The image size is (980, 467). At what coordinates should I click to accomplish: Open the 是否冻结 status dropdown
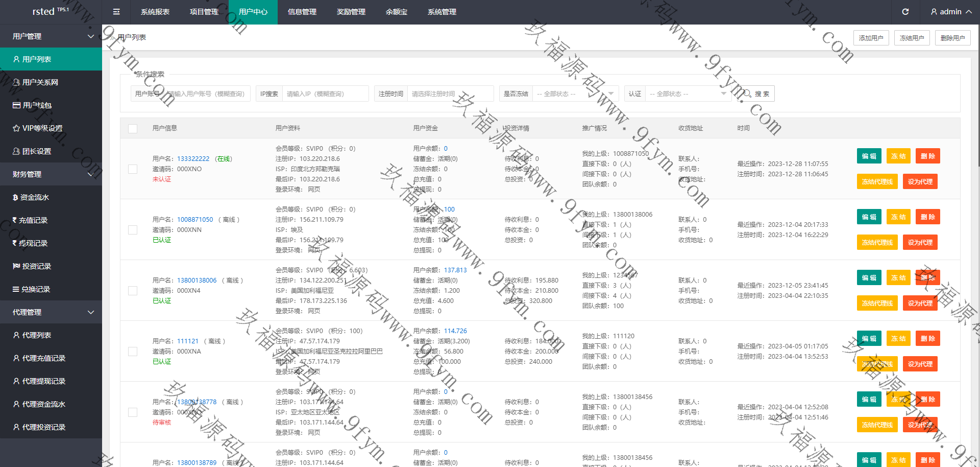click(x=575, y=94)
